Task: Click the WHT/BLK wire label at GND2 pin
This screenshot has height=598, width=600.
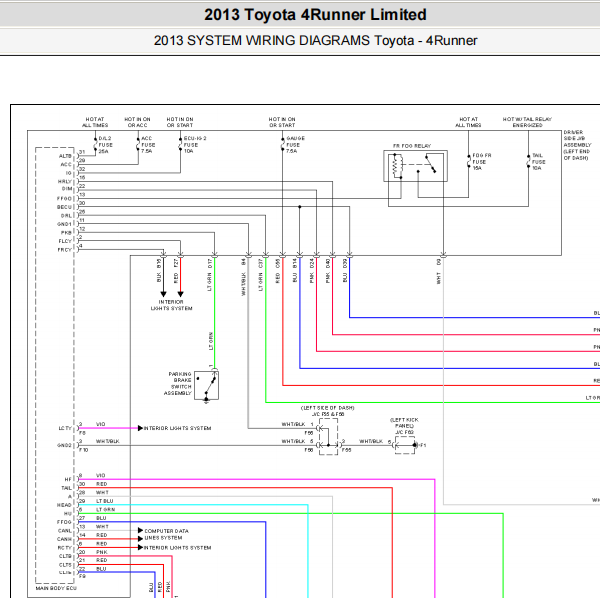Action: point(108,441)
